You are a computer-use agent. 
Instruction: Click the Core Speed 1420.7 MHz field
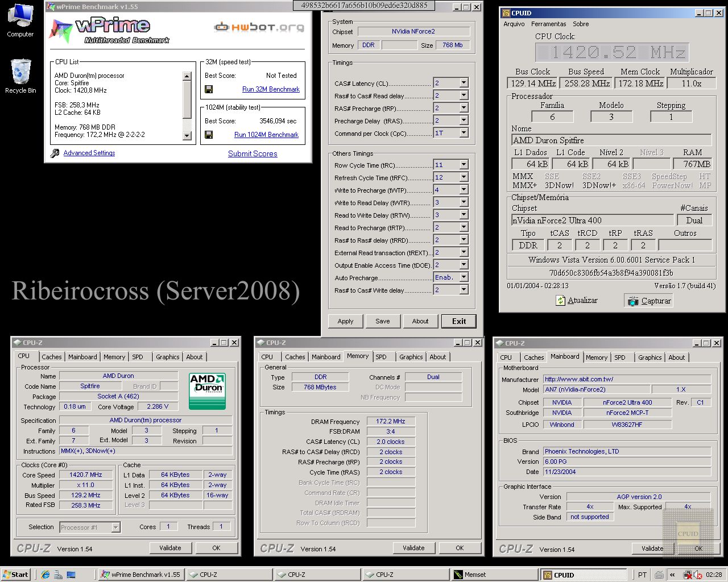tap(86, 475)
